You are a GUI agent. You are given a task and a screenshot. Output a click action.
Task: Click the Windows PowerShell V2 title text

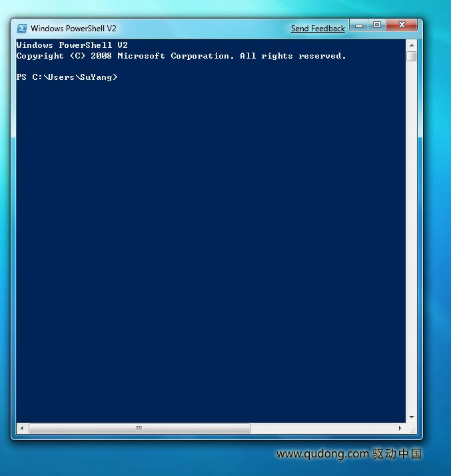click(x=73, y=29)
